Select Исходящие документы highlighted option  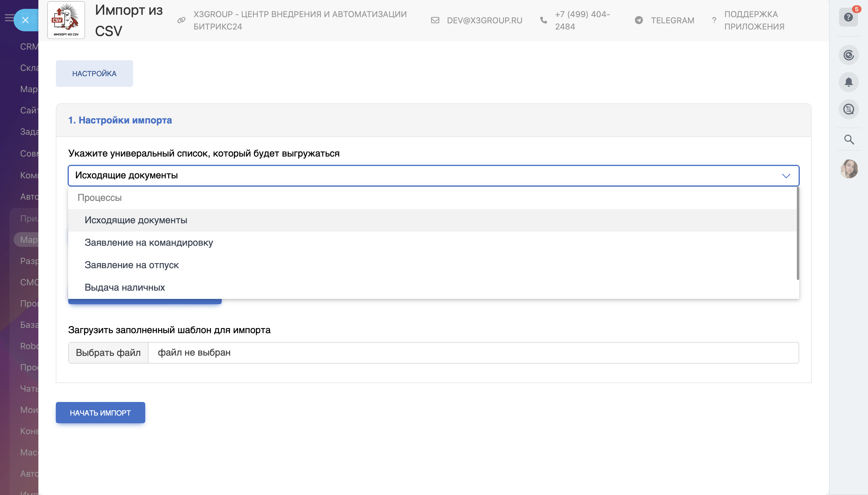[136, 220]
